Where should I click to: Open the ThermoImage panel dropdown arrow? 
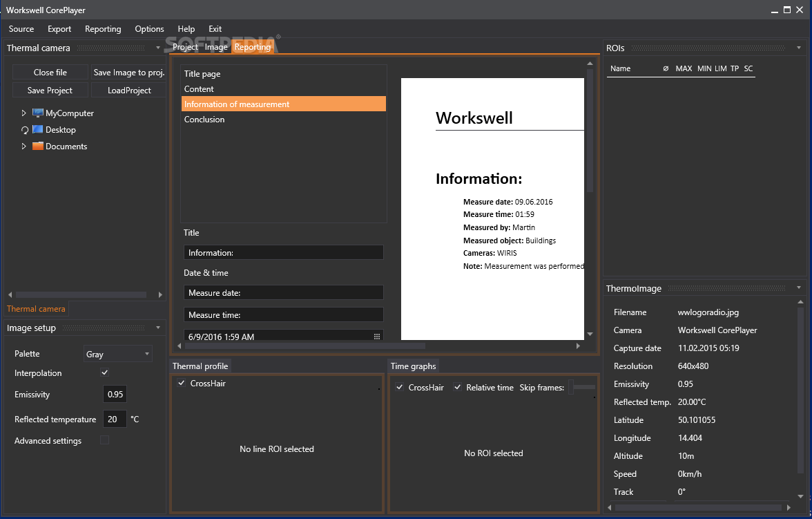tap(798, 287)
